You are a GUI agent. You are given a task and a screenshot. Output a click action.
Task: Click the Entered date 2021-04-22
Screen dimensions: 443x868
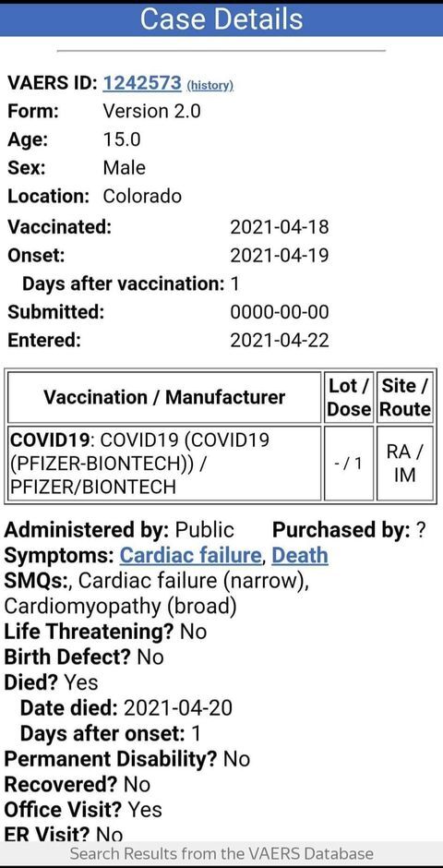[280, 340]
